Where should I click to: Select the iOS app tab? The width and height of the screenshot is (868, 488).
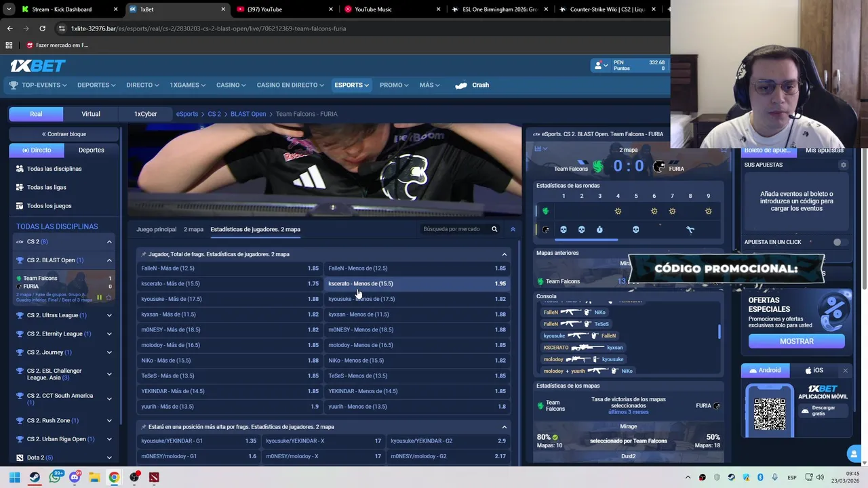[814, 370]
